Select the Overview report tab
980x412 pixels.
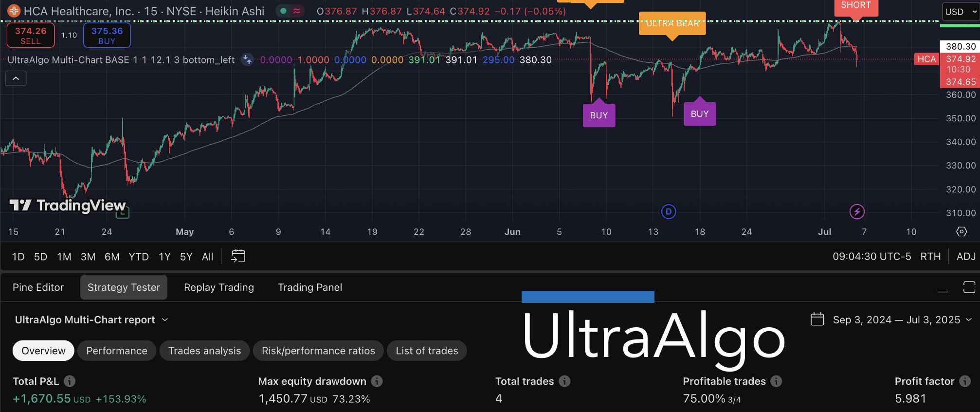(43, 351)
